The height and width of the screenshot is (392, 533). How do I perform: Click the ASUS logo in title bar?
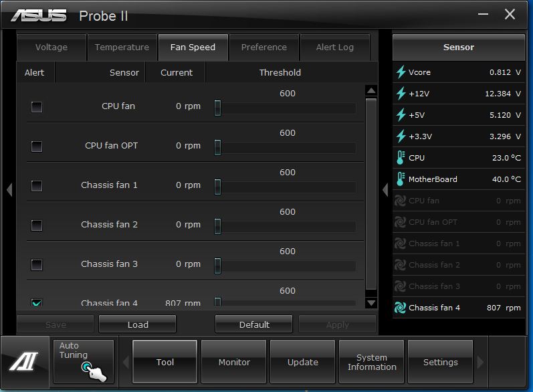click(x=38, y=15)
